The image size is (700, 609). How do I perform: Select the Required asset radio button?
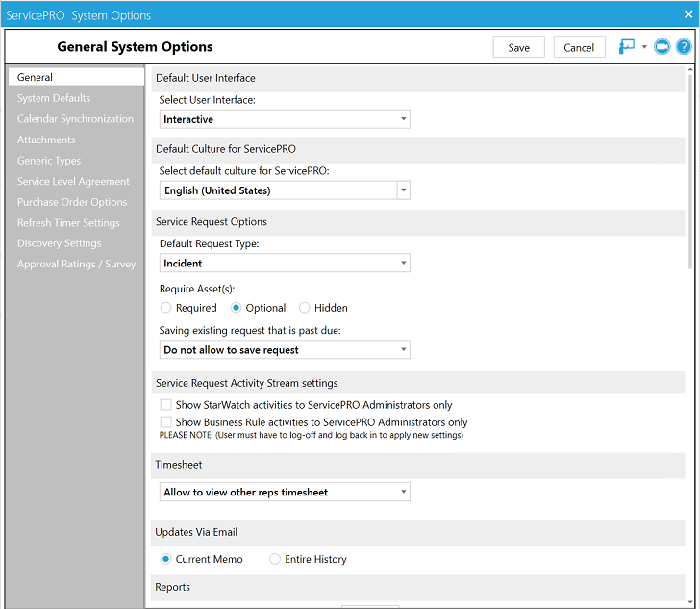coord(165,308)
